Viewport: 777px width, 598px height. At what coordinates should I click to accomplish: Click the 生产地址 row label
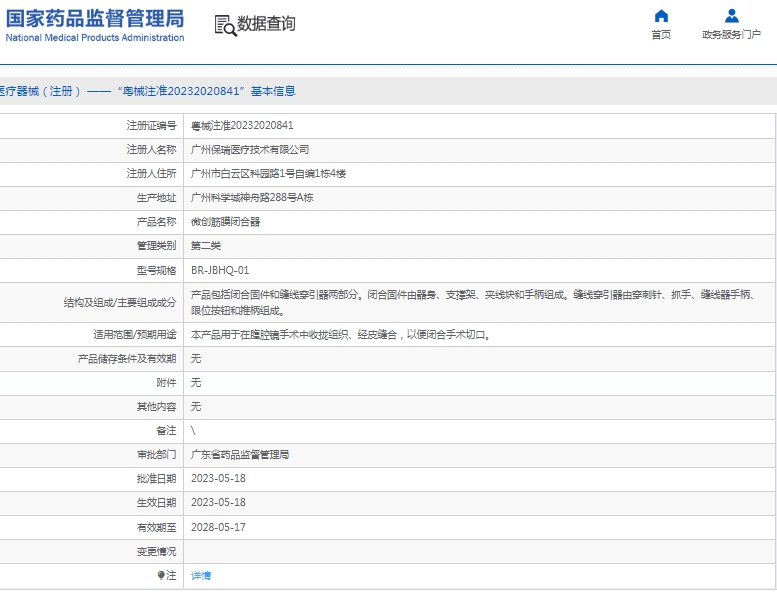pos(157,198)
